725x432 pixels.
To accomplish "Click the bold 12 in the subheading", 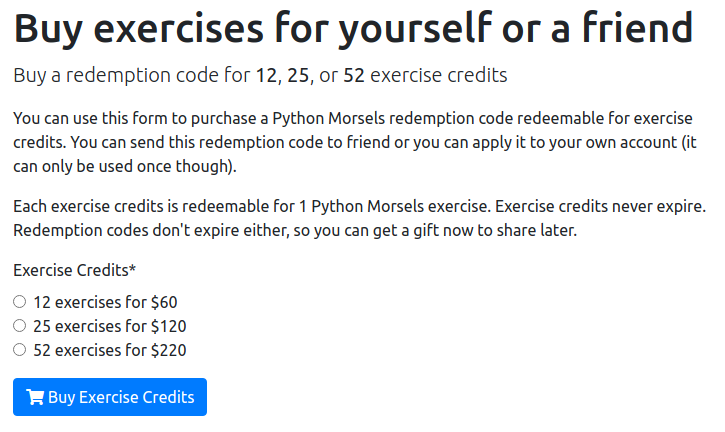I will (x=265, y=75).
